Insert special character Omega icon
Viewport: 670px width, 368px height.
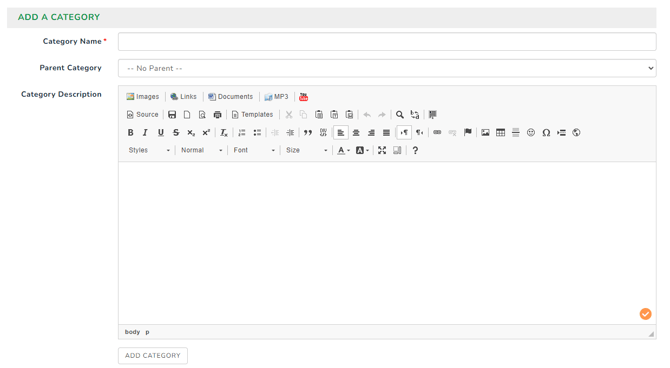[x=546, y=132]
